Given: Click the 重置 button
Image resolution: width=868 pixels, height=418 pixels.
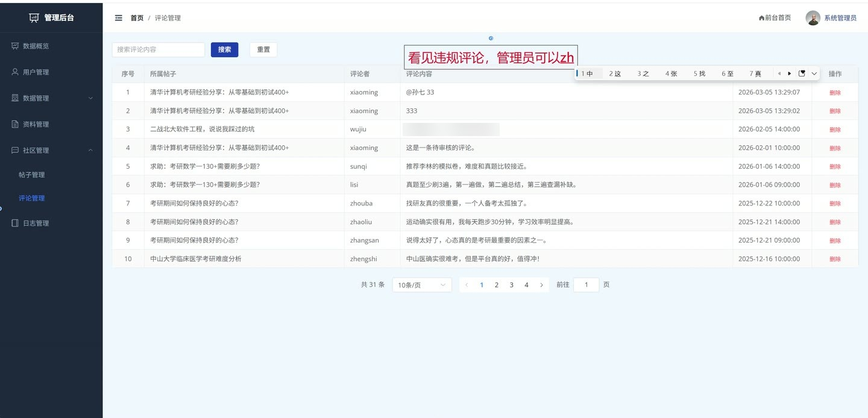Looking at the screenshot, I should [x=263, y=49].
